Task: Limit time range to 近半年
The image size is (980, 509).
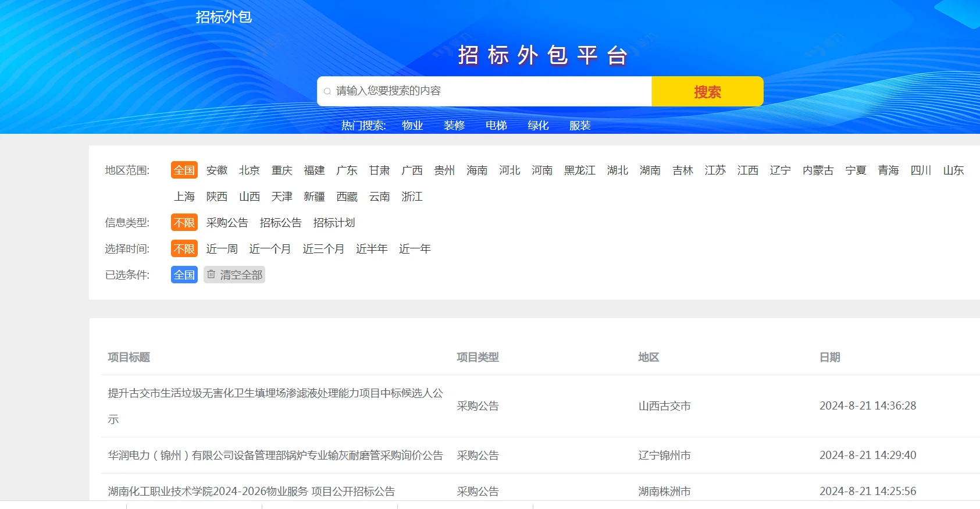Action: point(372,248)
